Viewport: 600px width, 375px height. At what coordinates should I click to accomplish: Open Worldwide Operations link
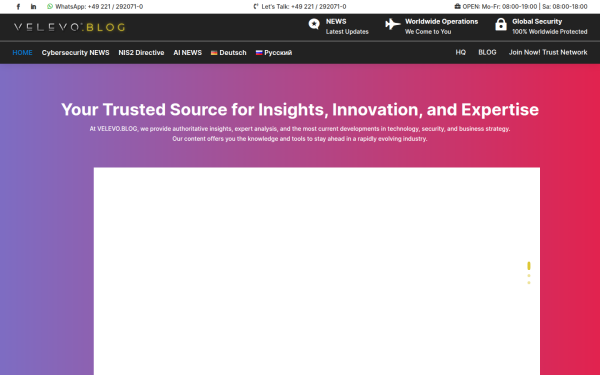pos(442,26)
